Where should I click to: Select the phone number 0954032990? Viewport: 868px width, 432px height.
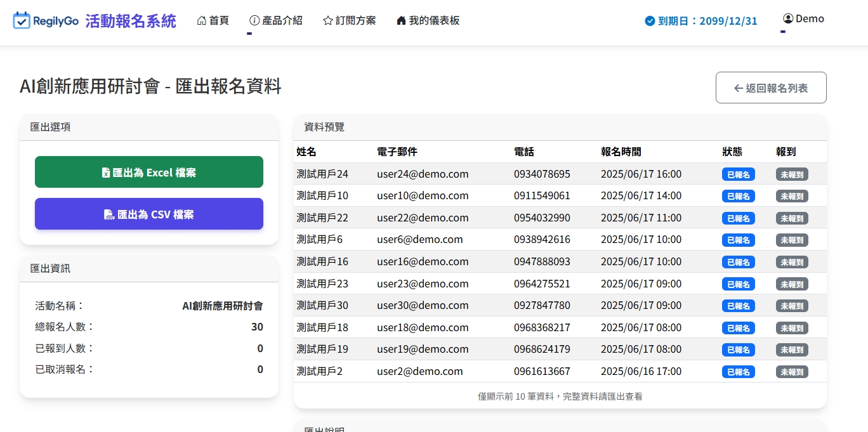pyautogui.click(x=542, y=218)
